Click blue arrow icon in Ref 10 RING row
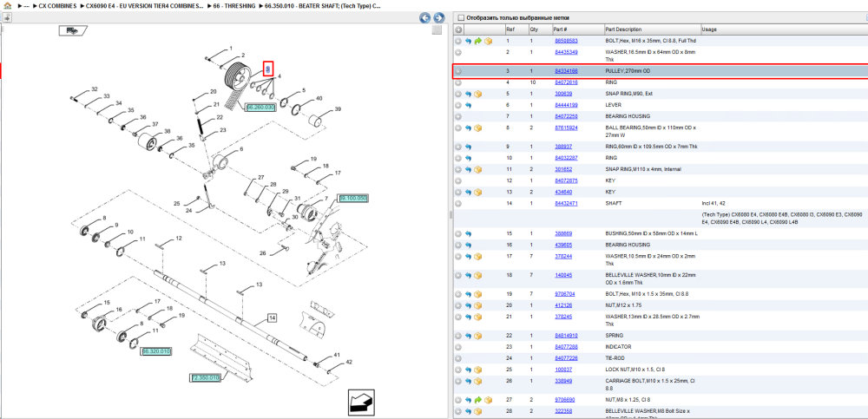Screen dimensions: 868x419 click(x=469, y=158)
